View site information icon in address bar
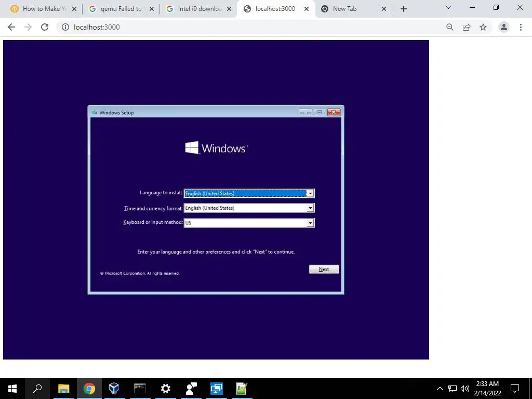The height and width of the screenshot is (399, 532). 65,27
